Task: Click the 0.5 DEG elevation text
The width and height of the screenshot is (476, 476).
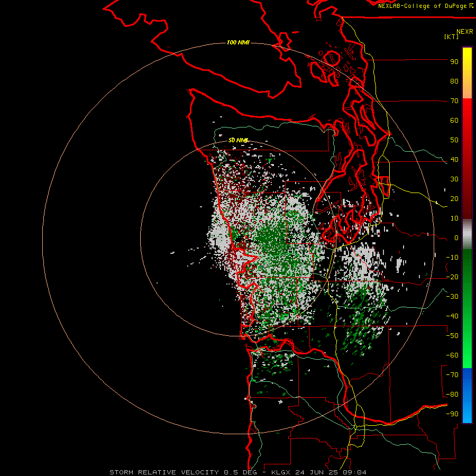Action: (240, 472)
